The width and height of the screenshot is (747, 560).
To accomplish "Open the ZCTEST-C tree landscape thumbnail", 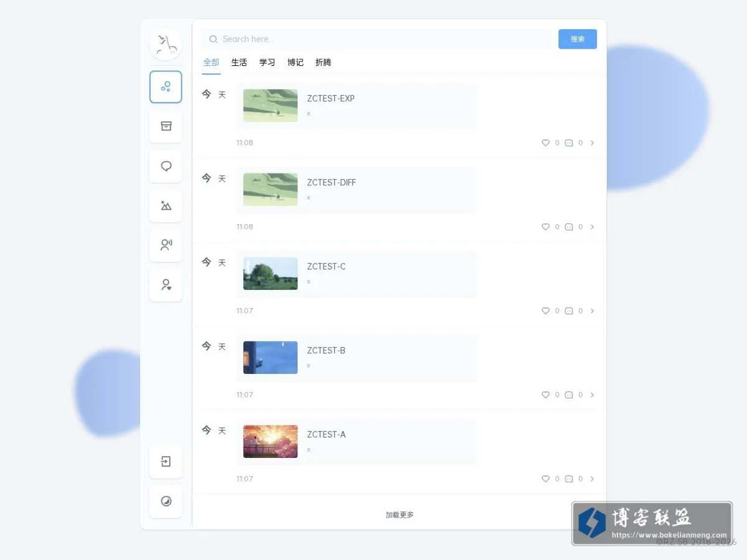I will [270, 274].
